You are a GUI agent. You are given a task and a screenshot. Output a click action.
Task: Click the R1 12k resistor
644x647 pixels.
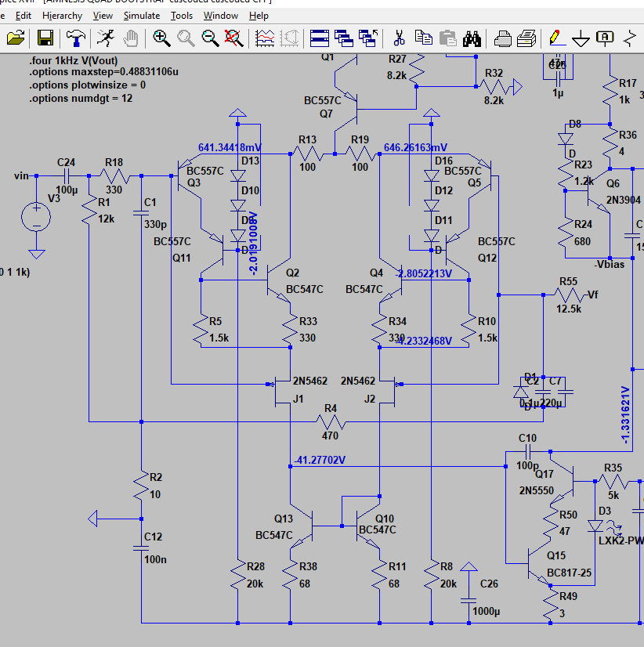coord(89,211)
